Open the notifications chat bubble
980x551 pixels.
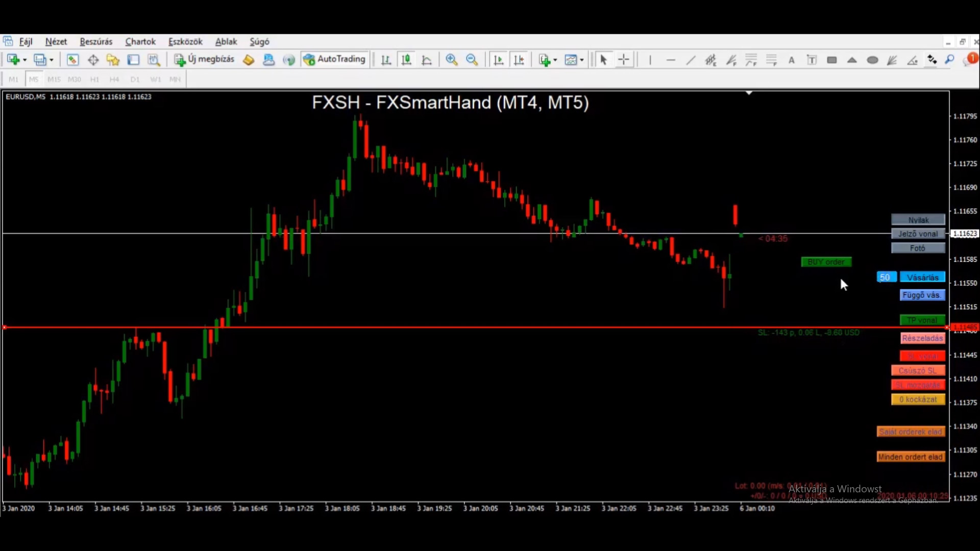(970, 59)
